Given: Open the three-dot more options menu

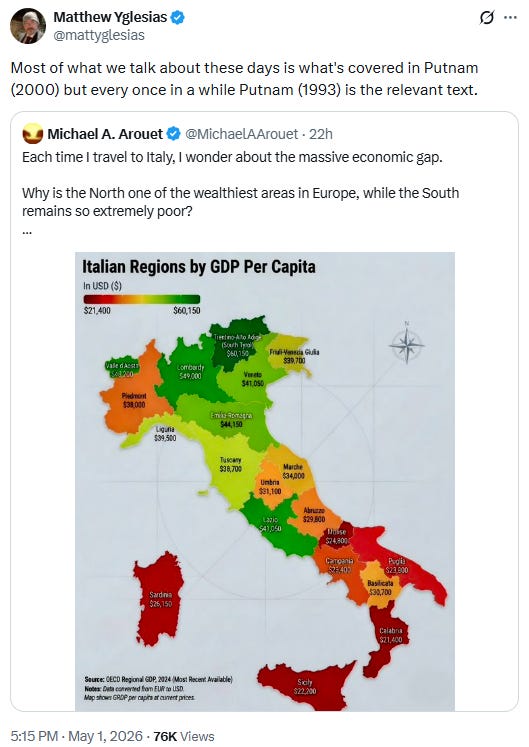Looking at the screenshot, I should [510, 18].
